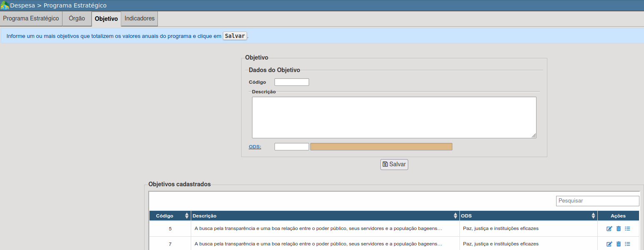Sort table by Descrição column arrows
This screenshot has height=250, width=644.
coord(455,216)
